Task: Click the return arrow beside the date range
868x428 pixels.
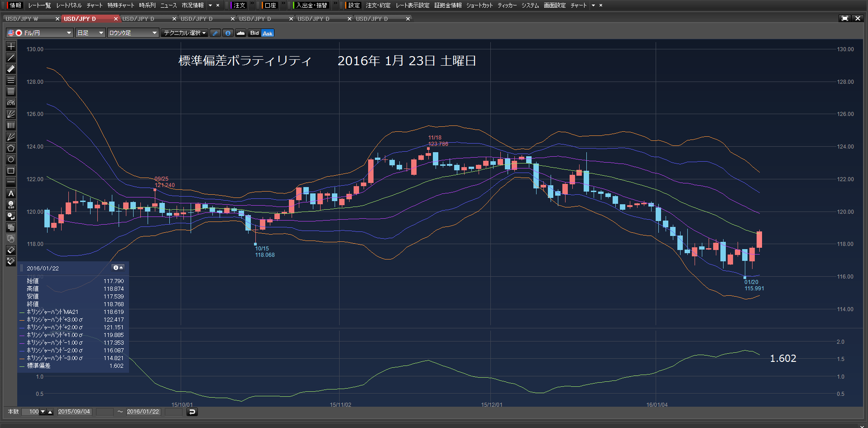Action: click(192, 412)
